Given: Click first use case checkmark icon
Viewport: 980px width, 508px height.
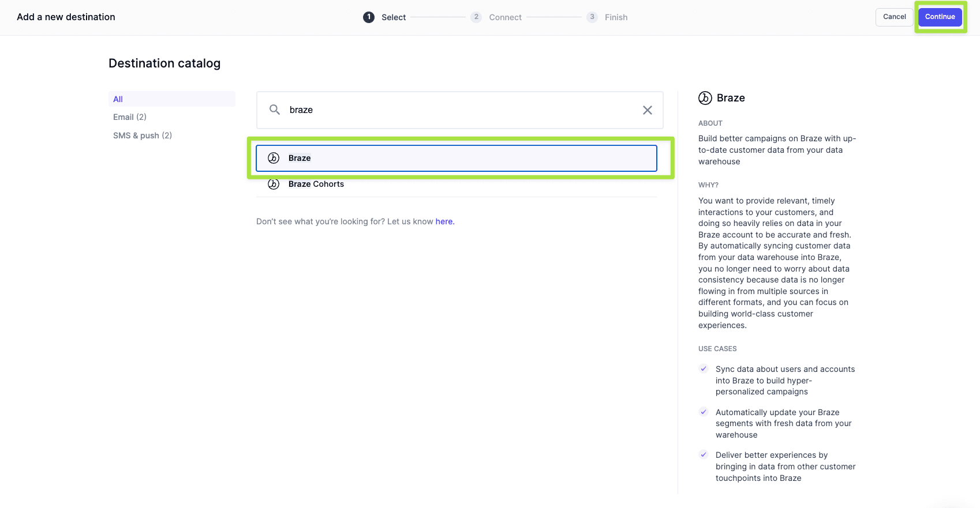Looking at the screenshot, I should (x=704, y=369).
